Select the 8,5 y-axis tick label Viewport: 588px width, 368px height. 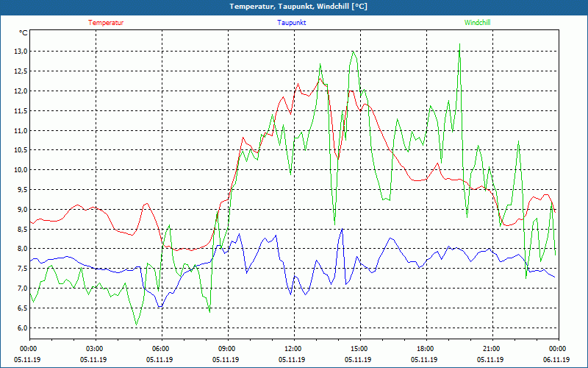20,230
